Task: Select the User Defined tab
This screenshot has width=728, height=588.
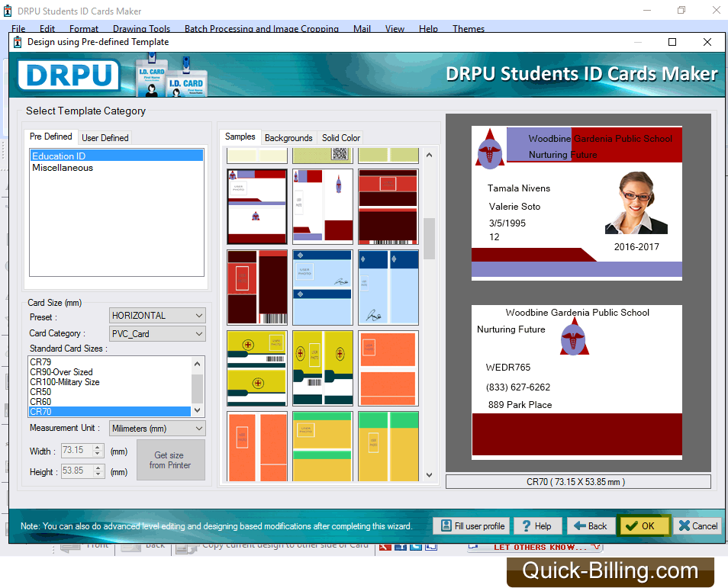Action: [105, 138]
